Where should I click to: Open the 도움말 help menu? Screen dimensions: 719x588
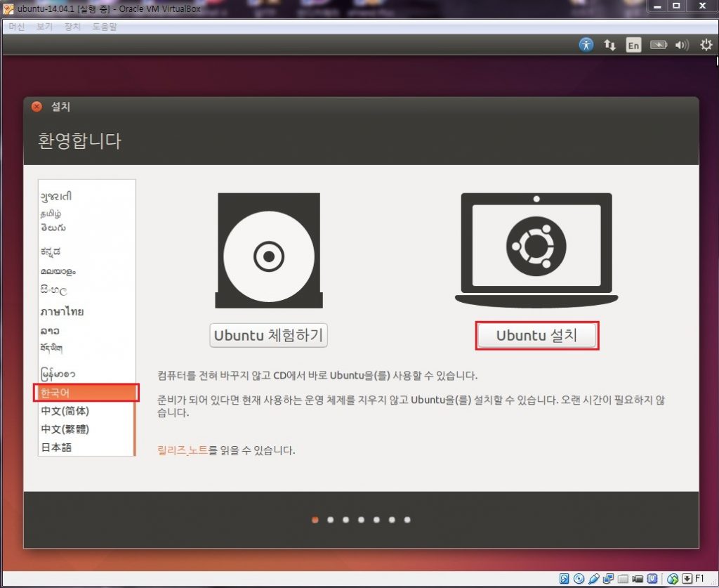tap(105, 27)
